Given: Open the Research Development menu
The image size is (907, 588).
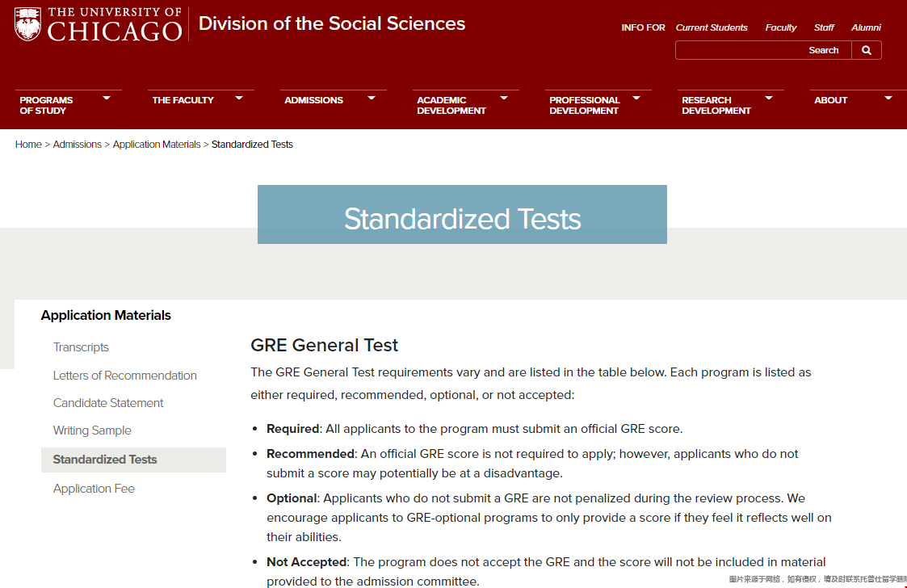Looking at the screenshot, I should tap(716, 105).
